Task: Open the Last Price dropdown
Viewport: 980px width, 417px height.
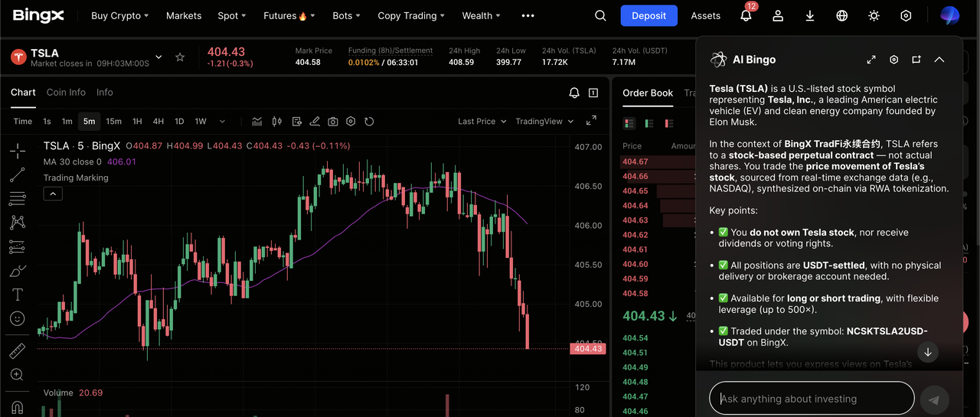Action: (x=482, y=122)
